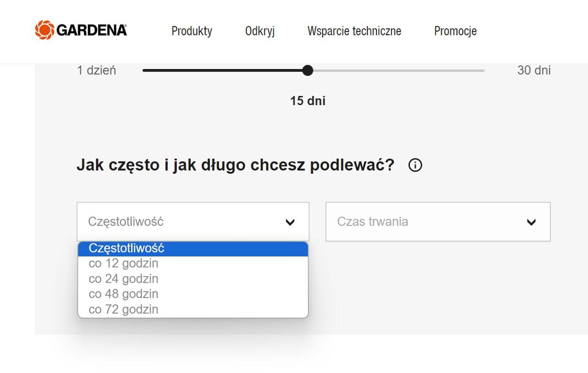
Task: Open the Wsparcie techniczne menu
Action: click(354, 31)
